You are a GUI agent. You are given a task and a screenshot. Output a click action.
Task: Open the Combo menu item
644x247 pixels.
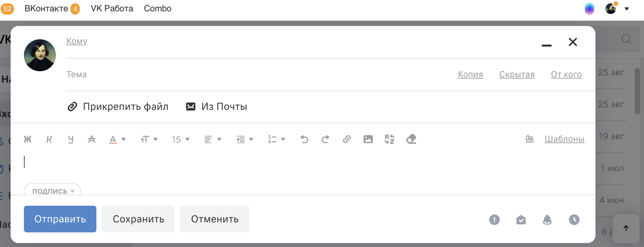(x=158, y=9)
